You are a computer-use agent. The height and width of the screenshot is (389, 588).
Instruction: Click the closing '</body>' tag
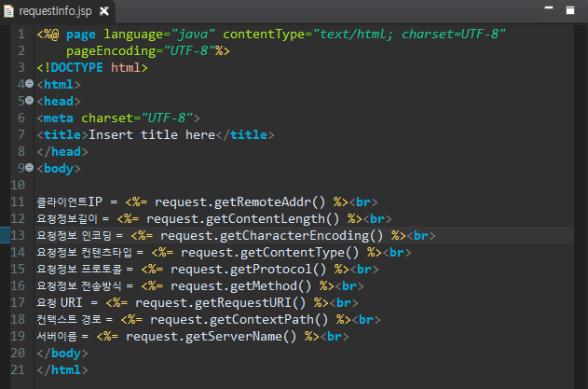(x=62, y=354)
